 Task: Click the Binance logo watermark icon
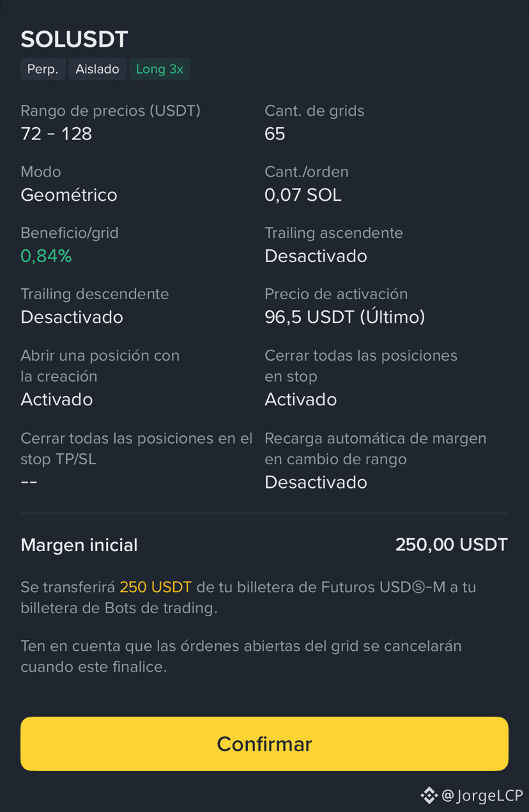pyautogui.click(x=429, y=795)
